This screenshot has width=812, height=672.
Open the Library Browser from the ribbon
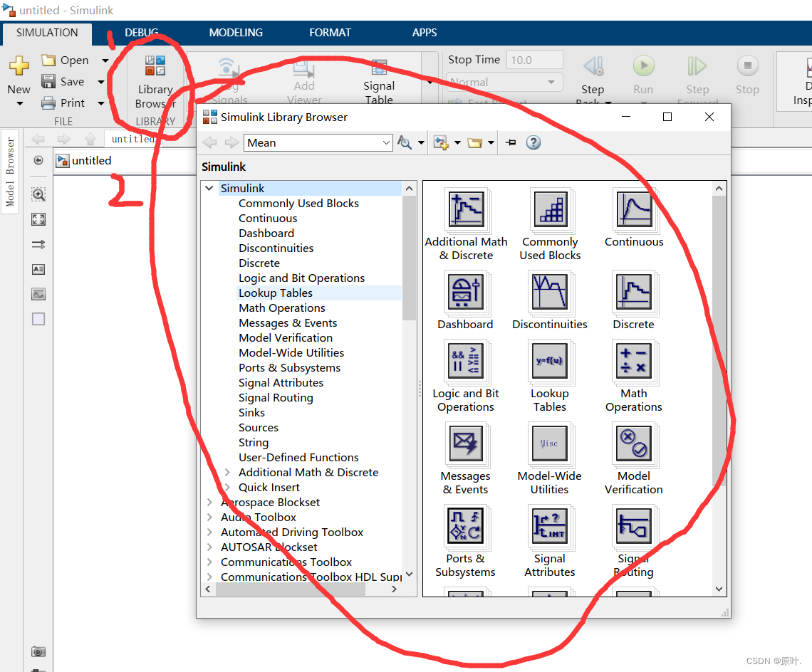click(155, 83)
